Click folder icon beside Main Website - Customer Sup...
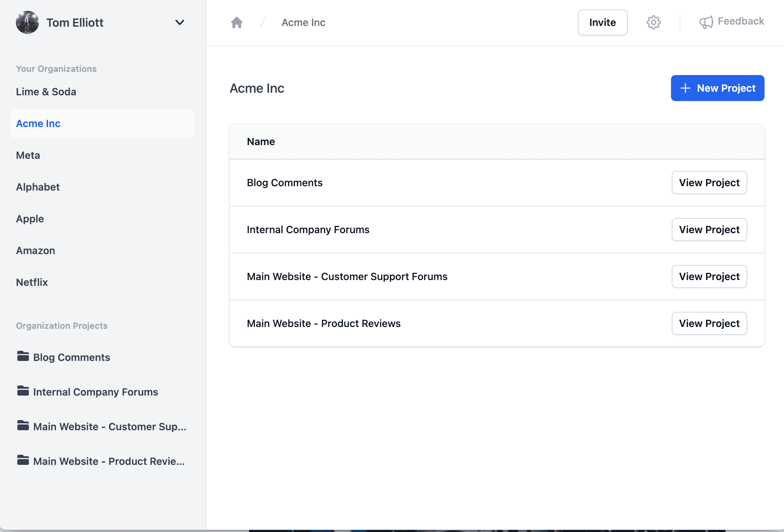This screenshot has height=532, width=784. point(23,426)
